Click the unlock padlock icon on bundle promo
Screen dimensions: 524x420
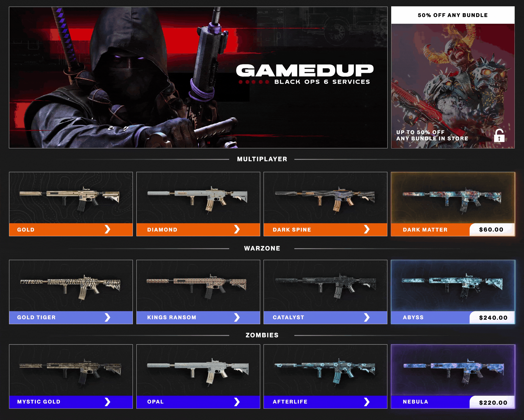(x=499, y=135)
